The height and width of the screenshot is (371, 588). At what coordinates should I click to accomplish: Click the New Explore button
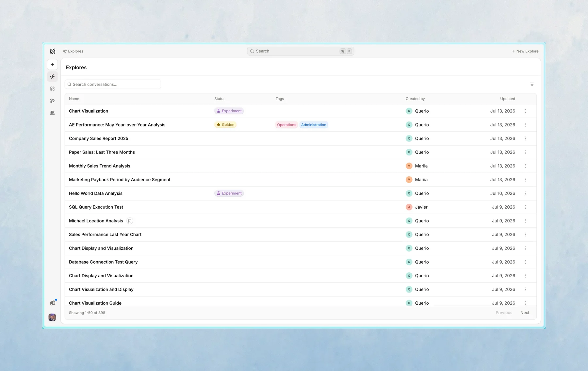tap(525, 51)
